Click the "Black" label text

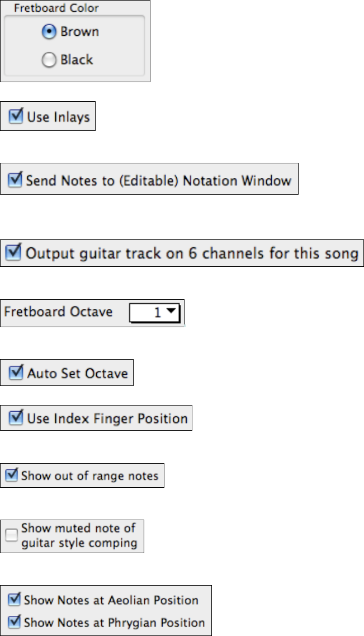point(76,60)
